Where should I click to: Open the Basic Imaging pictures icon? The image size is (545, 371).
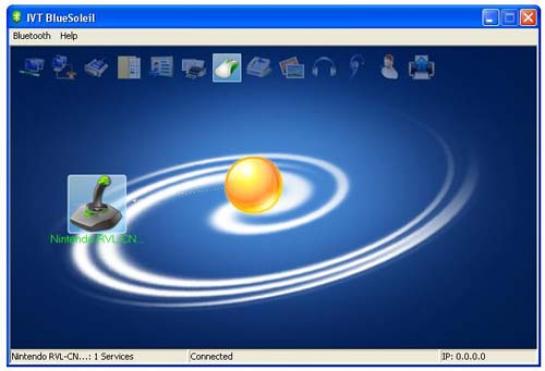click(x=292, y=67)
